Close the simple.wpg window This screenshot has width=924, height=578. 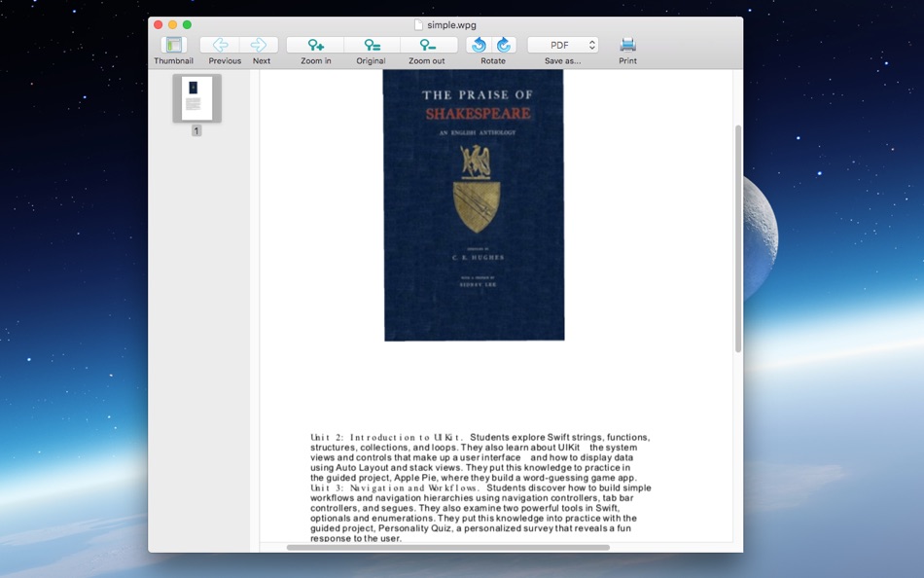click(158, 24)
